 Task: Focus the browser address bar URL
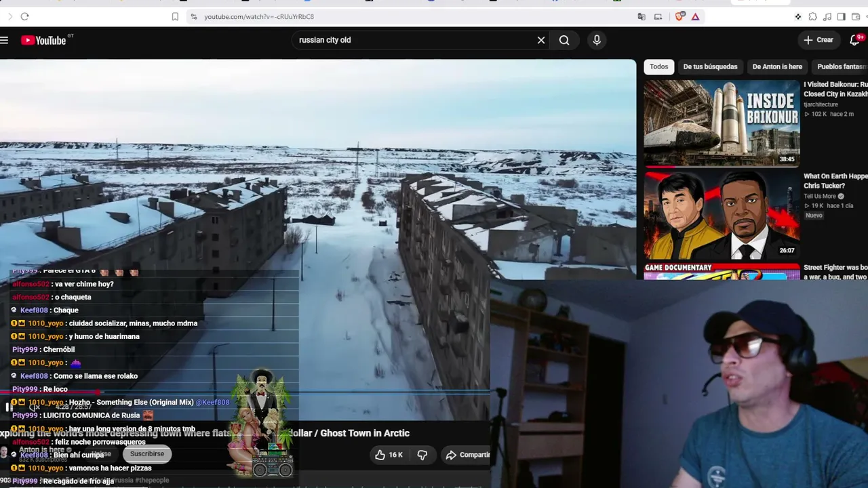259,16
